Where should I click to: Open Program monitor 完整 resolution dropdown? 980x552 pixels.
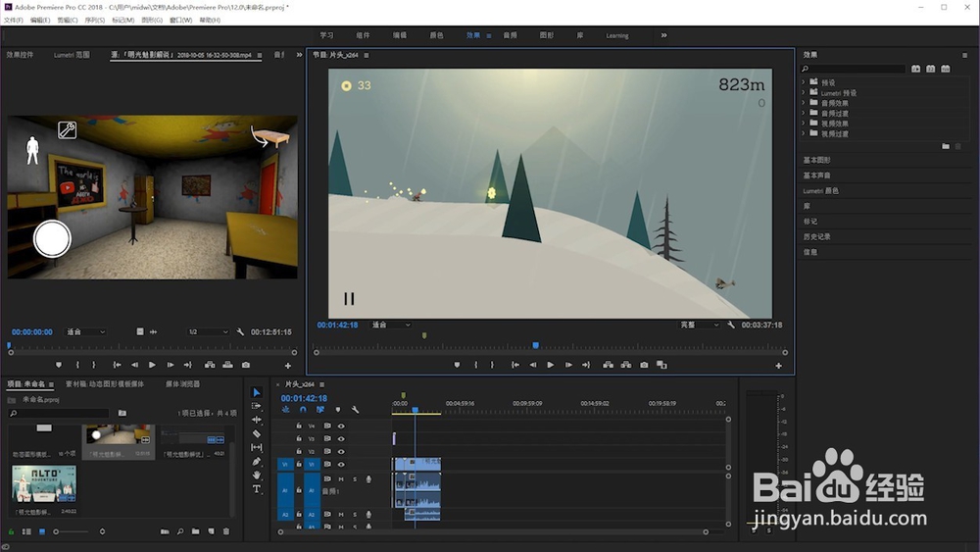tap(700, 326)
